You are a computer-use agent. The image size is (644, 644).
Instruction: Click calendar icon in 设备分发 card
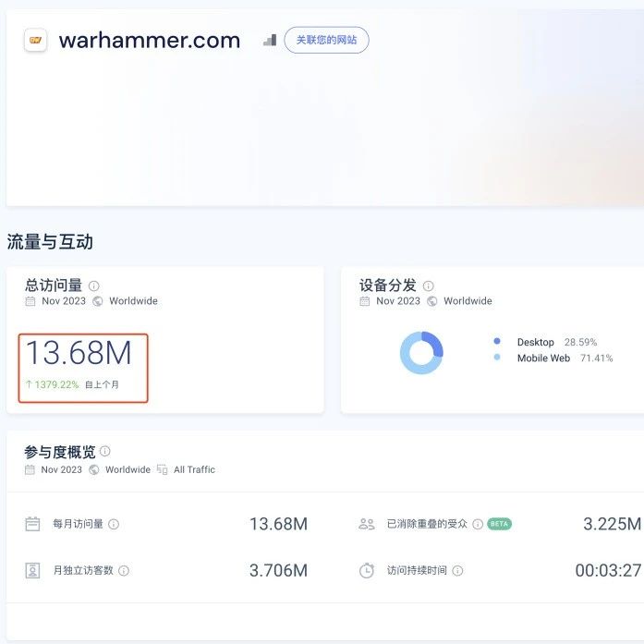(365, 301)
